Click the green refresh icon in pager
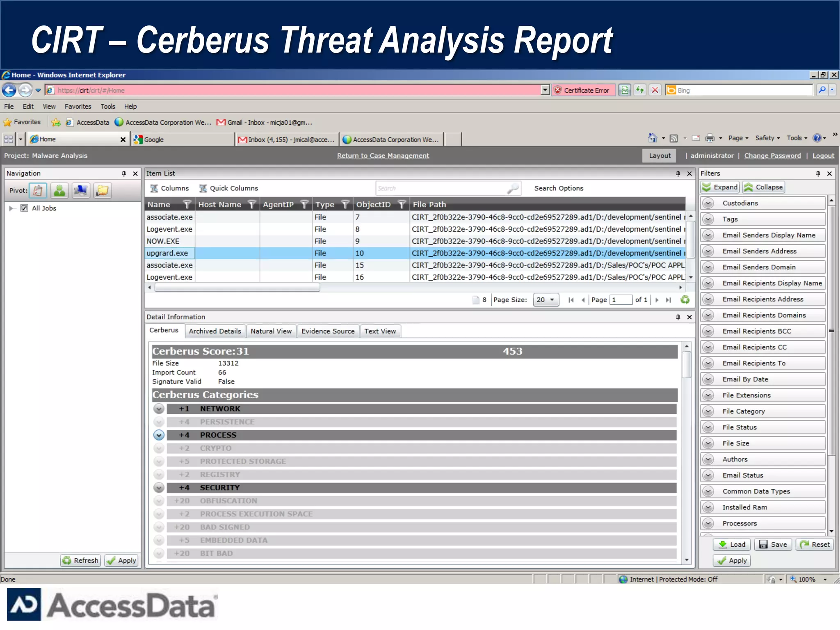 click(685, 300)
